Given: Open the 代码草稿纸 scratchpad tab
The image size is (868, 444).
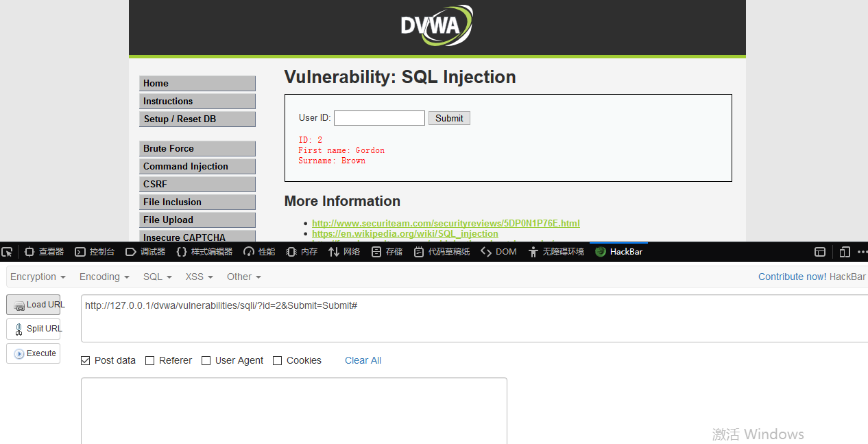Looking at the screenshot, I should [442, 252].
